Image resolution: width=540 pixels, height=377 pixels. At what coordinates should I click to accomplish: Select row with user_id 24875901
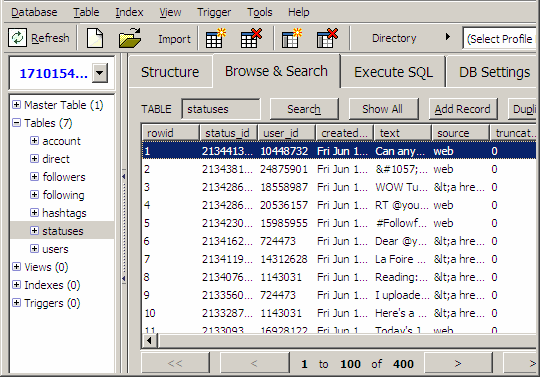[x=339, y=169]
